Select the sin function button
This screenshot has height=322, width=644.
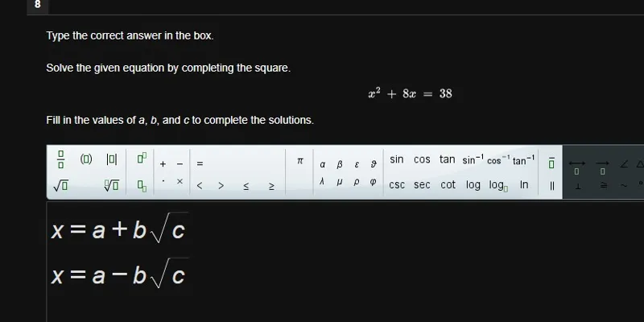[x=396, y=159]
